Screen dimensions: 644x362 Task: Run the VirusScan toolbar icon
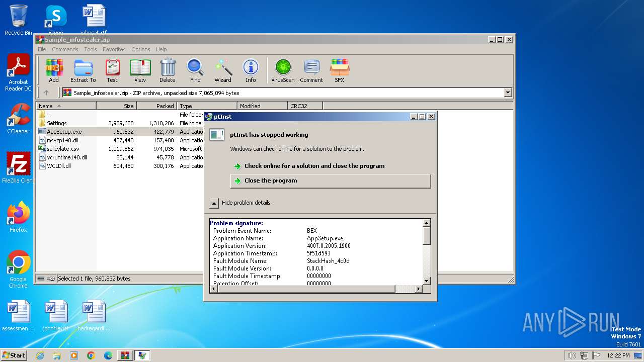tap(283, 71)
